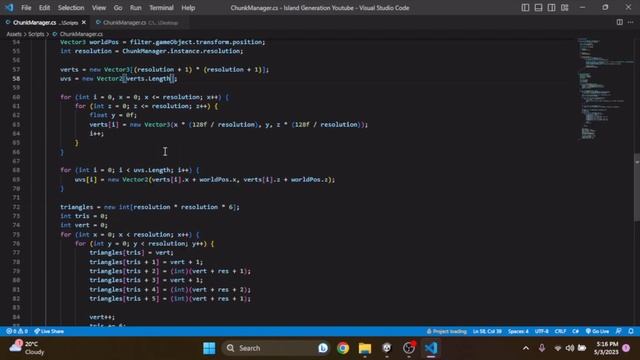Click the Visual Studio Code taskbar icon
The width and height of the screenshot is (640, 360).
tap(431, 348)
